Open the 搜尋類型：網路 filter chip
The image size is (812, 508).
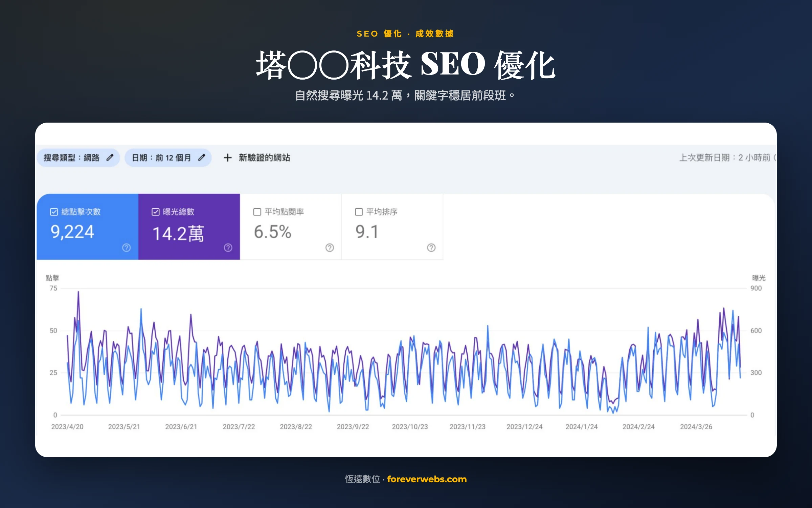click(x=78, y=157)
